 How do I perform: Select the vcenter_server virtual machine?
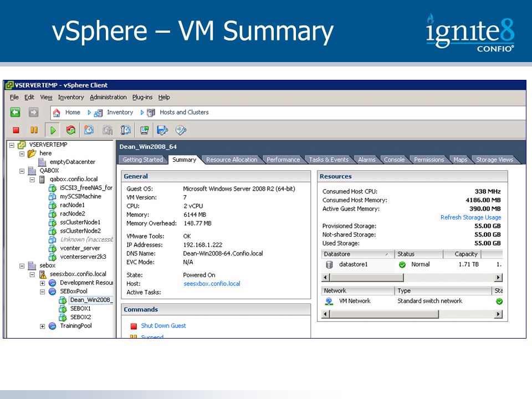(80, 248)
